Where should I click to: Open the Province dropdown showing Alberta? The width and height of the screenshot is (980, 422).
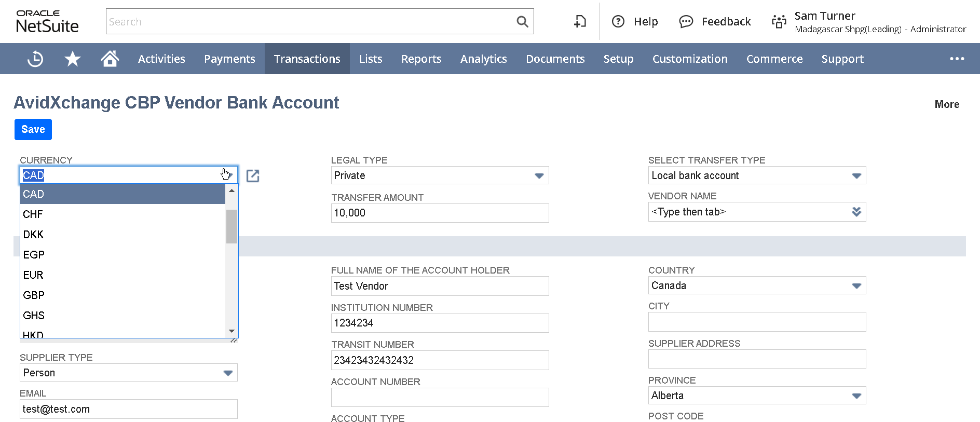click(x=856, y=396)
